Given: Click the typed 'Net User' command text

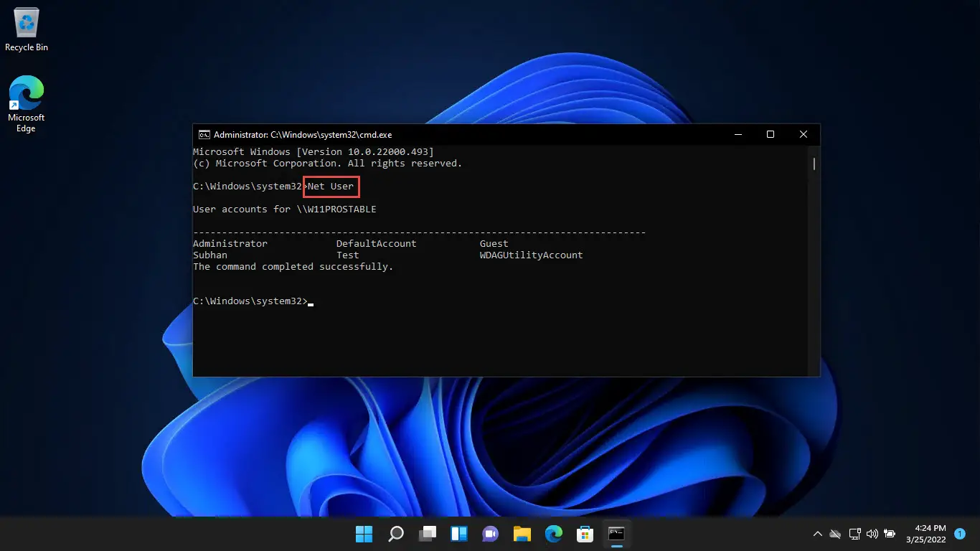Looking at the screenshot, I should [331, 187].
